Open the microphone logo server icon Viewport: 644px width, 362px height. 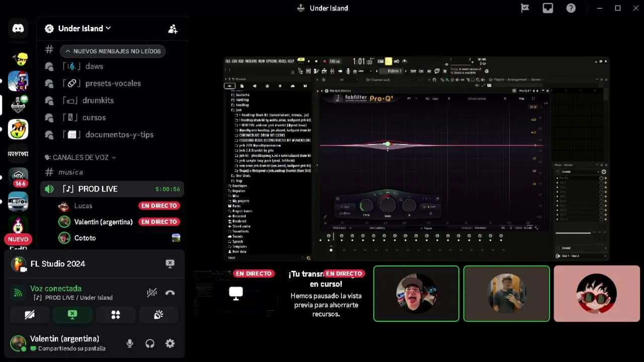[18, 105]
